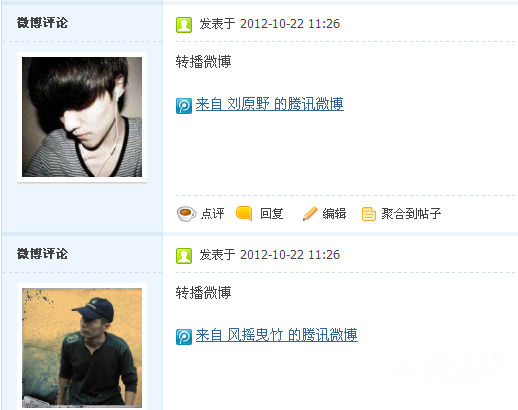Viewport: 518px width, 410px height.
Task: Choose 编辑 to edit the post
Action: [334, 214]
